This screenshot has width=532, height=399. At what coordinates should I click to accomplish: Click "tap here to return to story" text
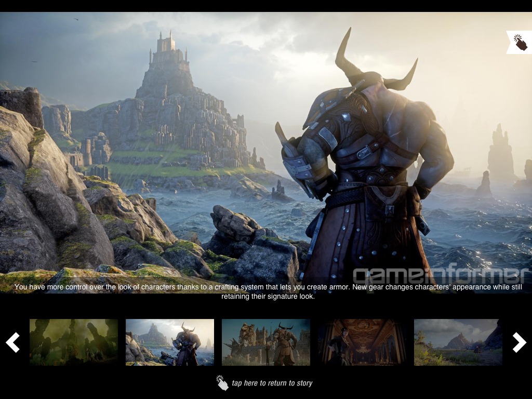click(272, 383)
